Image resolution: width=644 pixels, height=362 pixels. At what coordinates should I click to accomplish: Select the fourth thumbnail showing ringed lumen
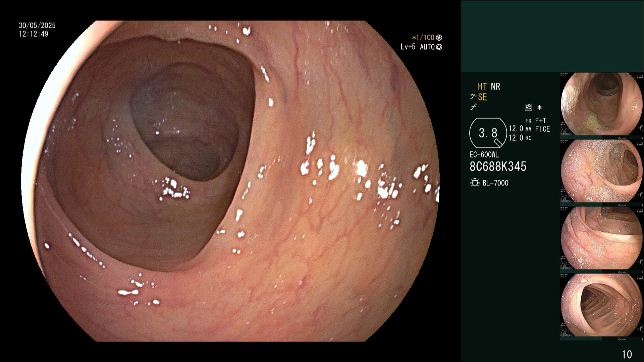pyautogui.click(x=601, y=305)
